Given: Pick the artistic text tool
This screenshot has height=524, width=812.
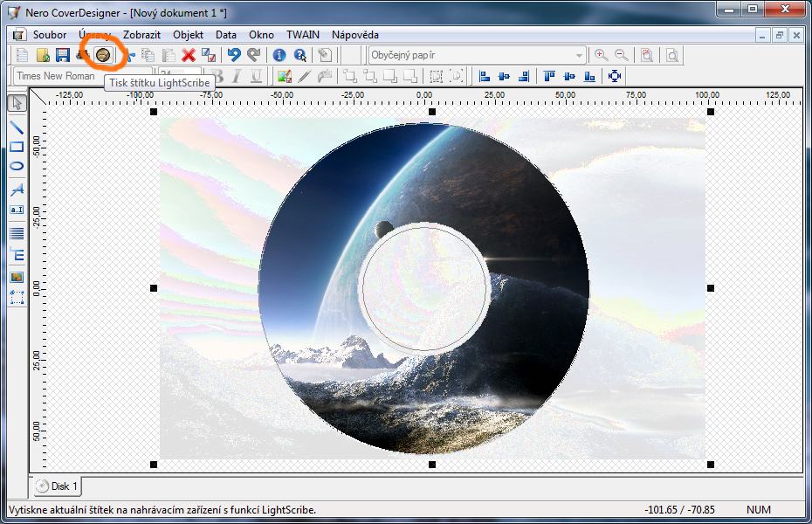Looking at the screenshot, I should coord(17,190).
